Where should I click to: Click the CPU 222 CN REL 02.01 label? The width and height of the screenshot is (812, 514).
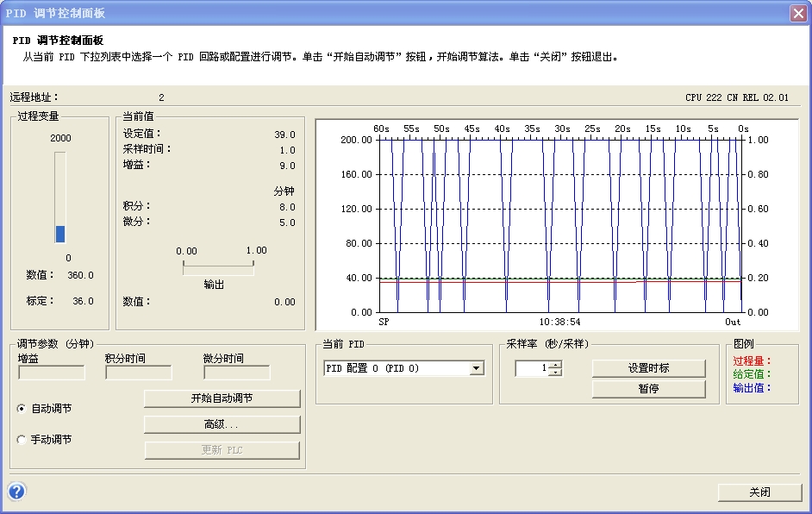(x=737, y=98)
